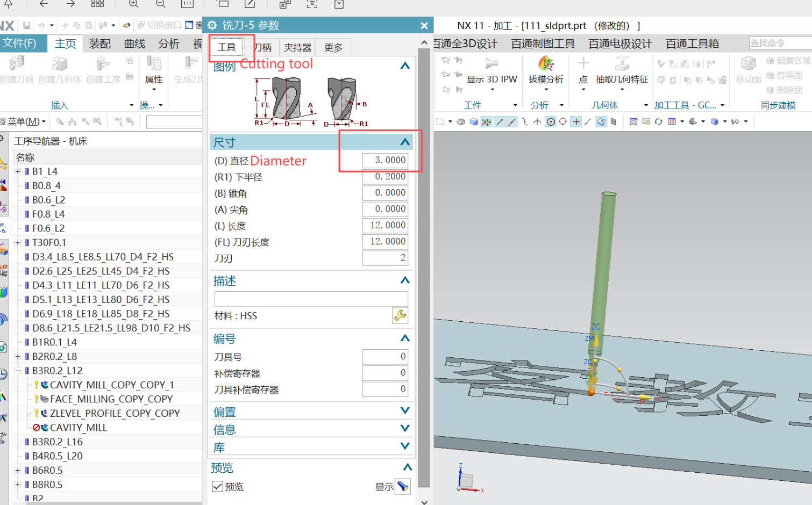Click the zoom window magnifier icon in viewport toolbar
Image resolution: width=812 pixels, height=505 pixels.
[x=633, y=121]
